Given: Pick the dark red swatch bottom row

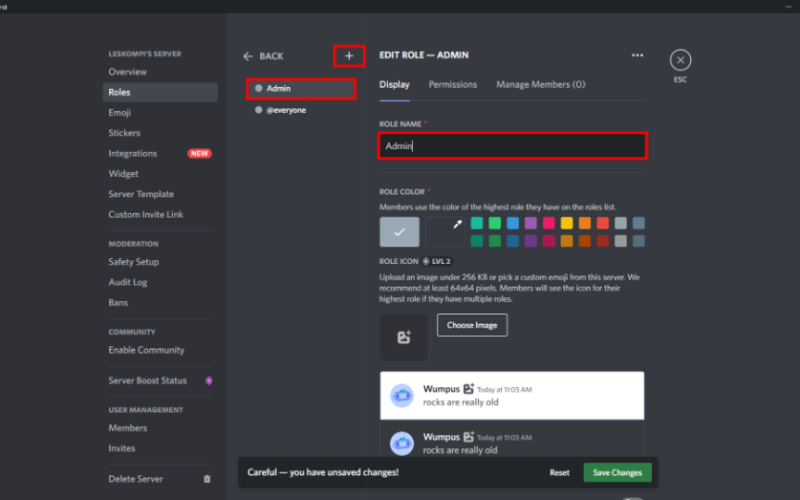Looking at the screenshot, I should 603,241.
